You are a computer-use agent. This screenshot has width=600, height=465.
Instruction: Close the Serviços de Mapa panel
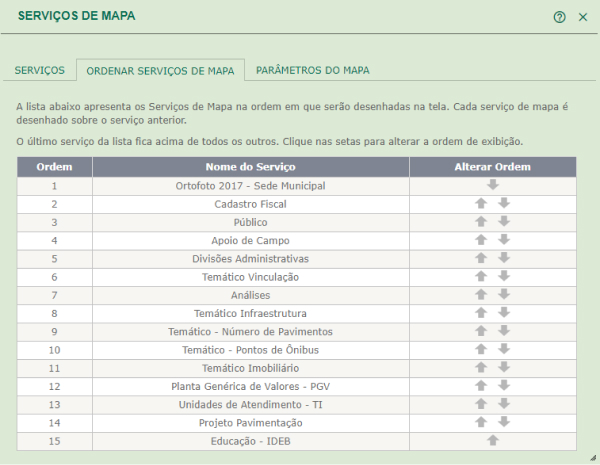[x=582, y=17]
